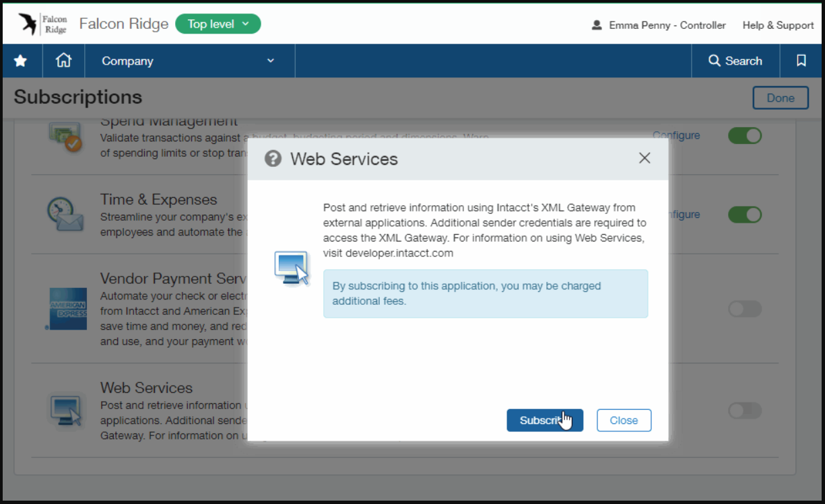Disable the Spend Management subscription toggle
The height and width of the screenshot is (504, 825).
[745, 135]
